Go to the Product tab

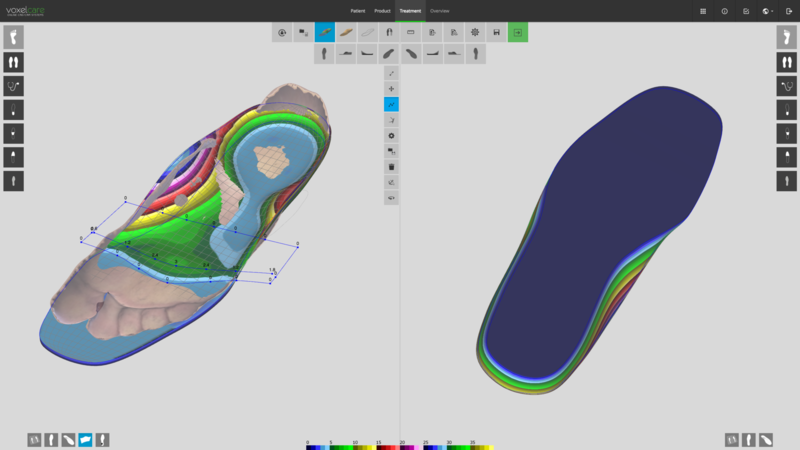[x=382, y=11]
